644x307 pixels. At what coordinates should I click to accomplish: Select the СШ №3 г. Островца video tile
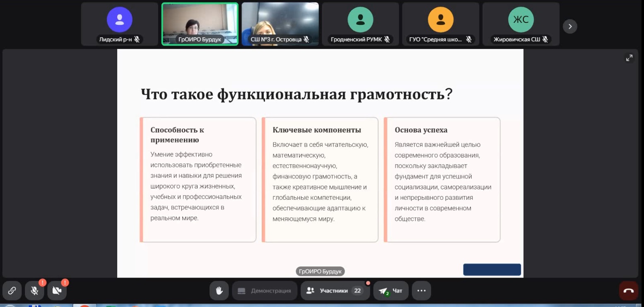tap(280, 23)
